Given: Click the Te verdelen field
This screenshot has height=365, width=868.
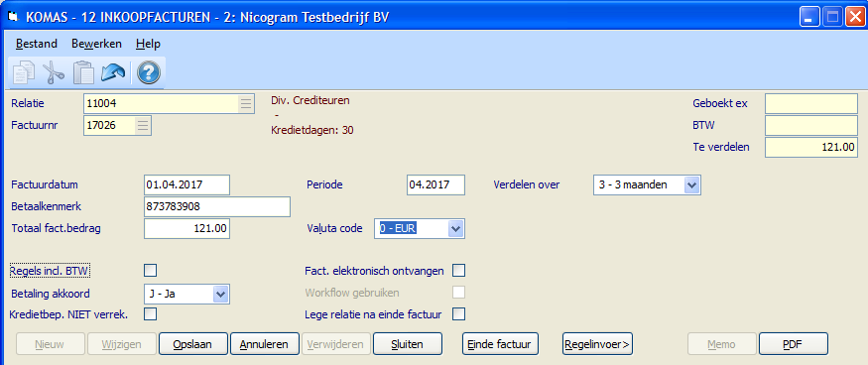Looking at the screenshot, I should (x=811, y=148).
